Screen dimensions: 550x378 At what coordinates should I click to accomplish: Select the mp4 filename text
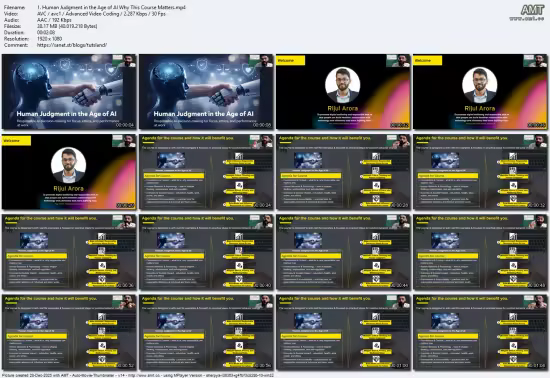click(x=111, y=7)
